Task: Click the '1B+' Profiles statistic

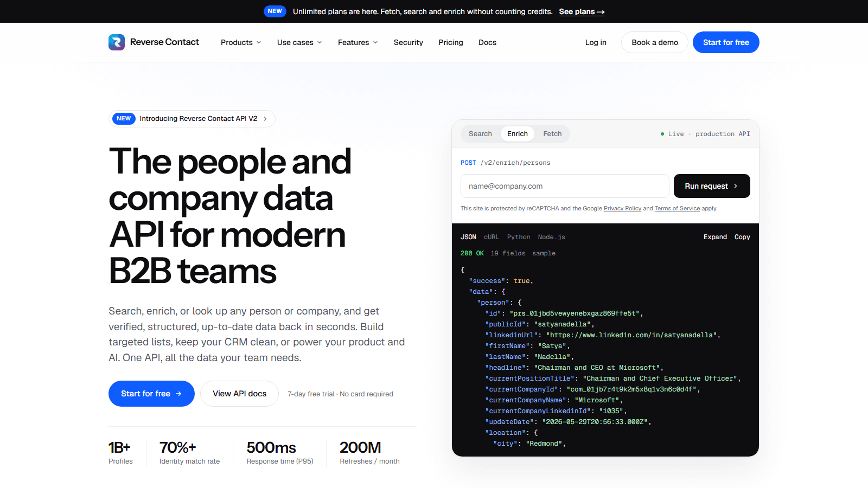Action: pyautogui.click(x=120, y=453)
